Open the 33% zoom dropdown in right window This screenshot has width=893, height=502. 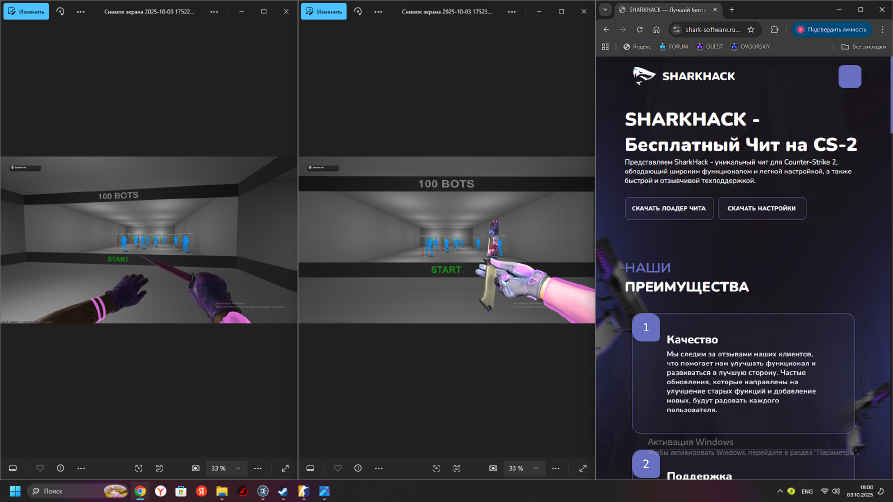(x=516, y=468)
